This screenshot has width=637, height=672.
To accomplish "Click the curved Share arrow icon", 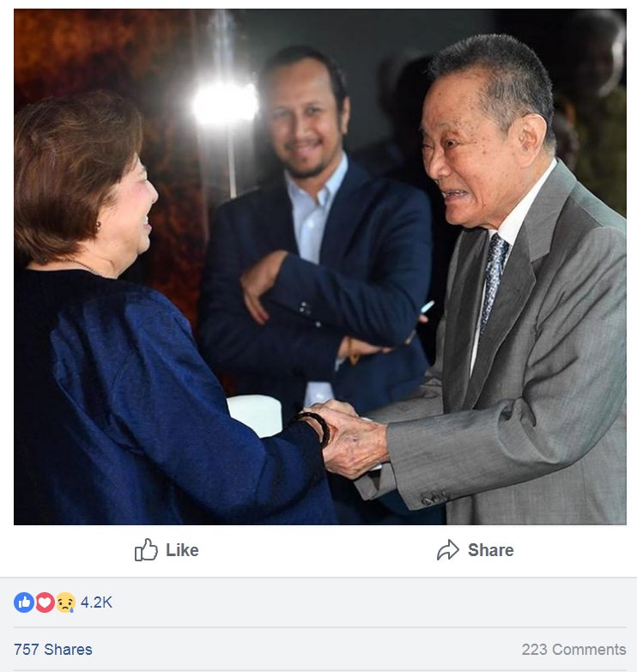I will pos(448,550).
